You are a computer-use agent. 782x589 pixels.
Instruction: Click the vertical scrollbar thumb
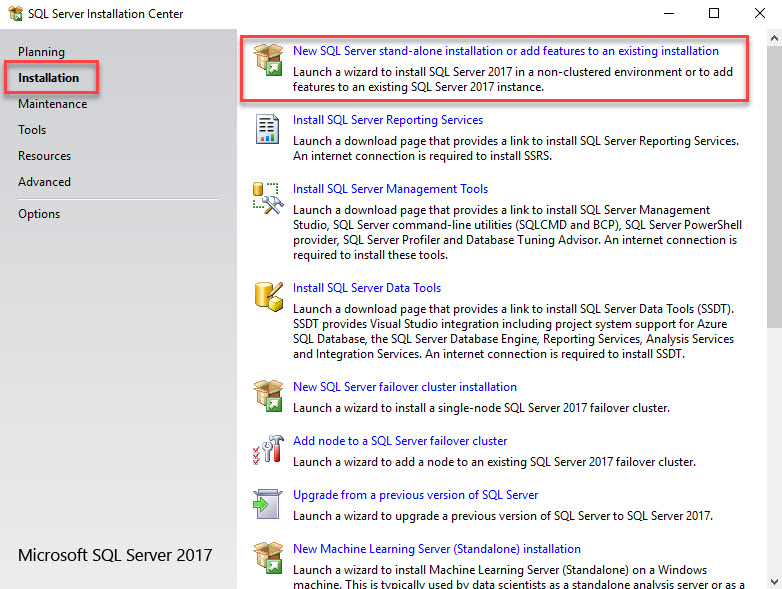pos(774,187)
